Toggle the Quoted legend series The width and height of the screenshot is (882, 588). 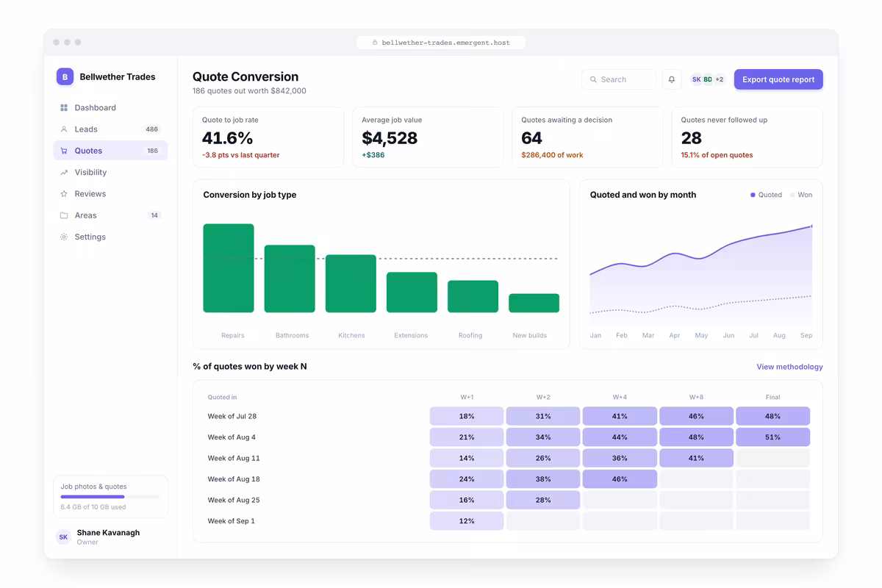point(766,195)
